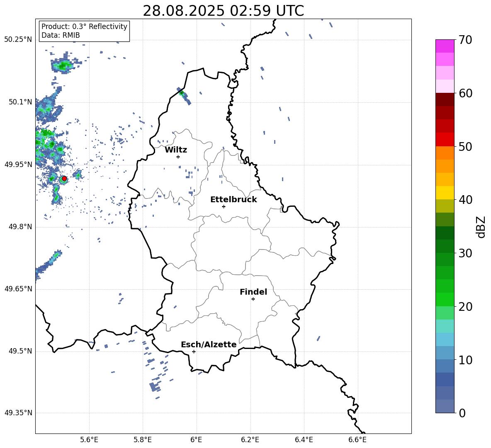Click the title 28.08.2025 02:59 UTC
Viewport: 491px width, 448px height.
coord(223,11)
